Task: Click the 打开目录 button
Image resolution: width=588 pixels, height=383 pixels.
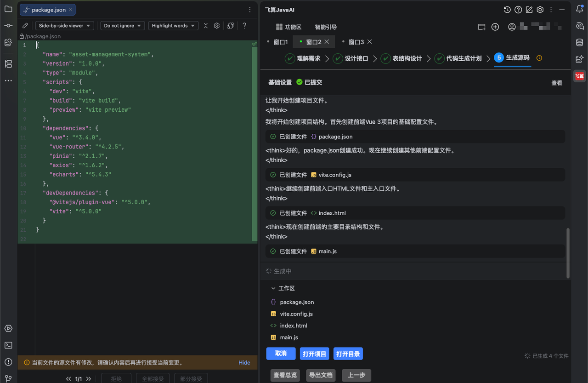Action: tap(348, 354)
